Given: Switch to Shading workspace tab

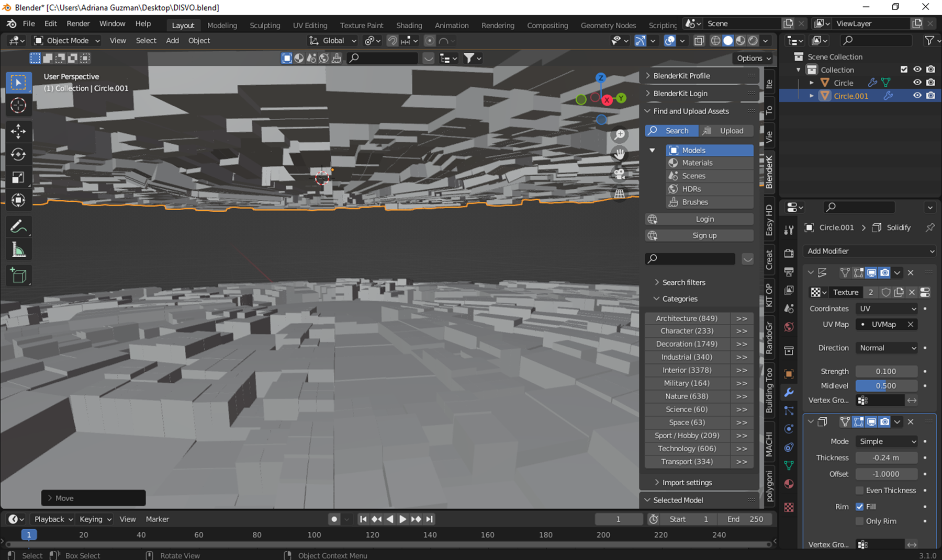Looking at the screenshot, I should click(409, 25).
